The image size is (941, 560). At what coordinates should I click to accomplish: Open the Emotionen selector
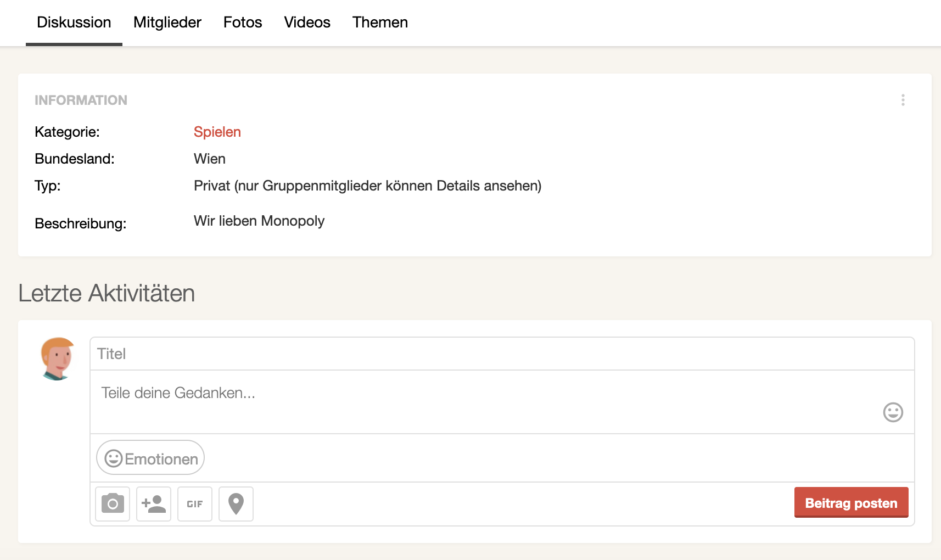[150, 458]
